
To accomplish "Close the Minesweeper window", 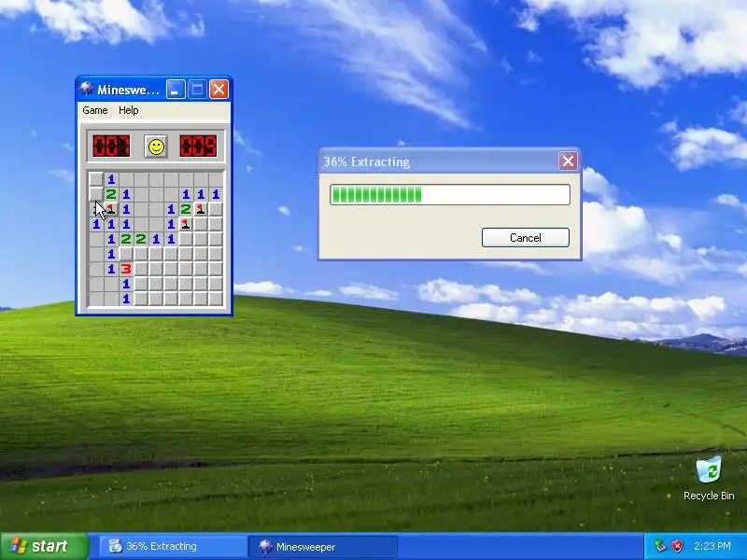I will 218,89.
